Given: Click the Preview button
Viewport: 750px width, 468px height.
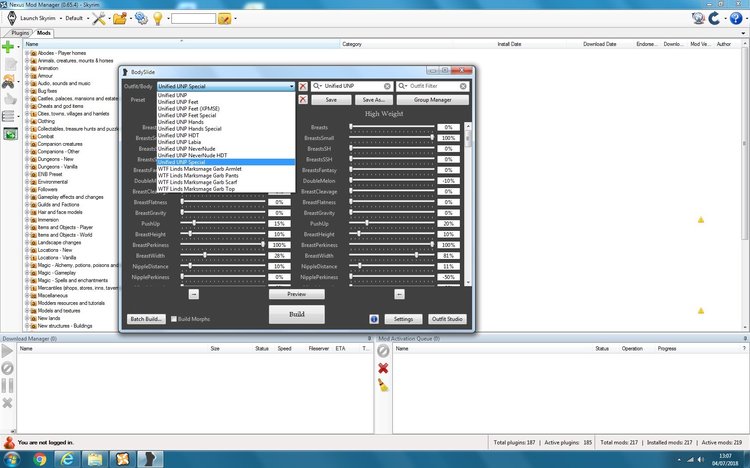Looking at the screenshot, I should point(297,294).
